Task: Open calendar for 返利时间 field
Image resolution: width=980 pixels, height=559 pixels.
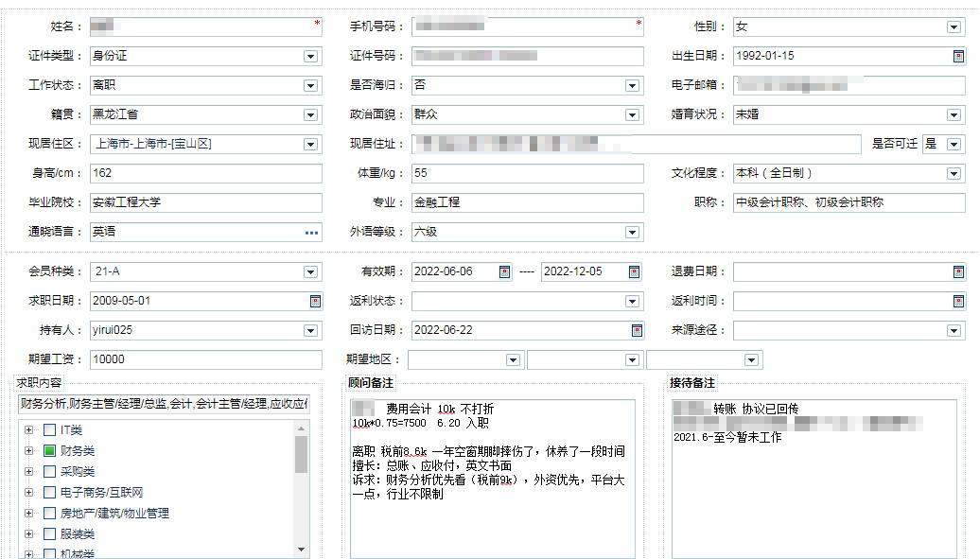Action: click(958, 302)
